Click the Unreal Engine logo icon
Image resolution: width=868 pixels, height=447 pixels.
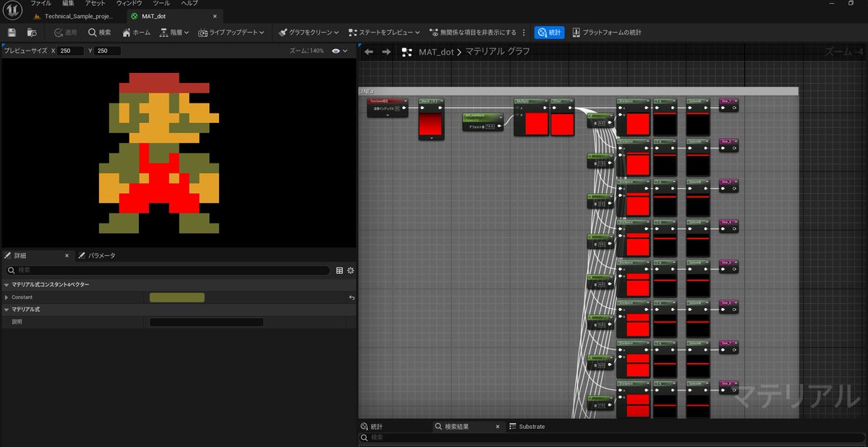pos(12,9)
